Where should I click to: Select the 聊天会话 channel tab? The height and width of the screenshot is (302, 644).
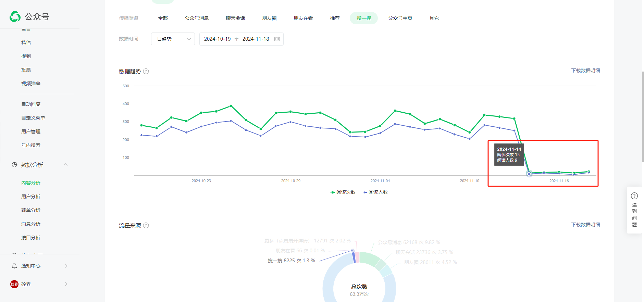click(235, 18)
